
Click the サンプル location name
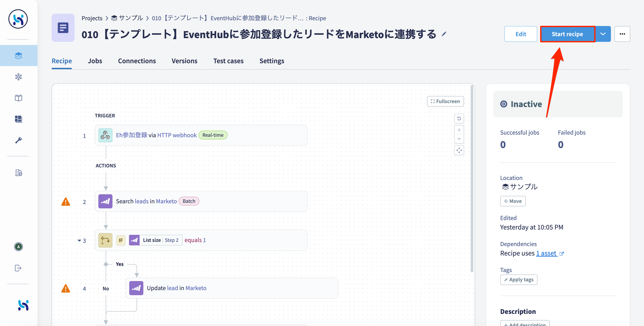point(524,187)
